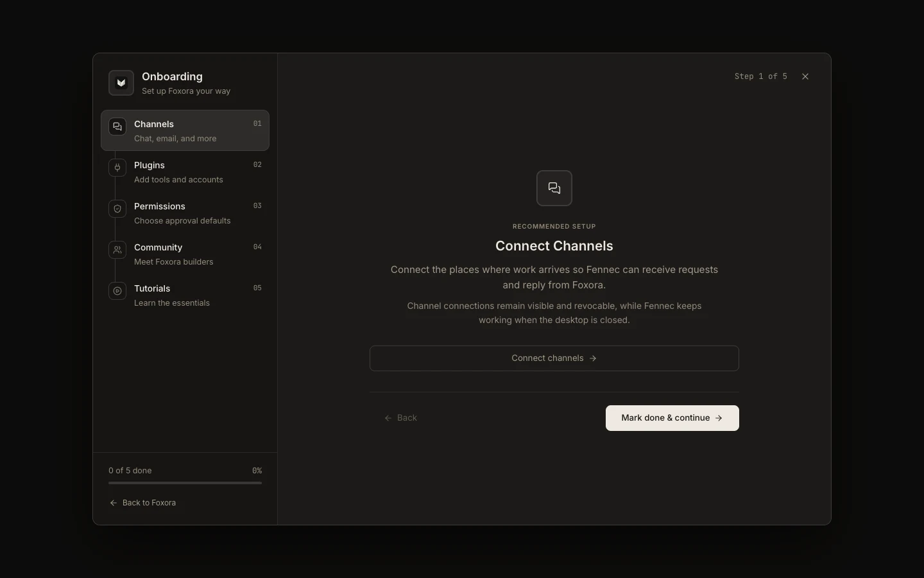The image size is (924, 578).
Task: Click the 'Onboarding' sidebar title
Action: (172, 76)
